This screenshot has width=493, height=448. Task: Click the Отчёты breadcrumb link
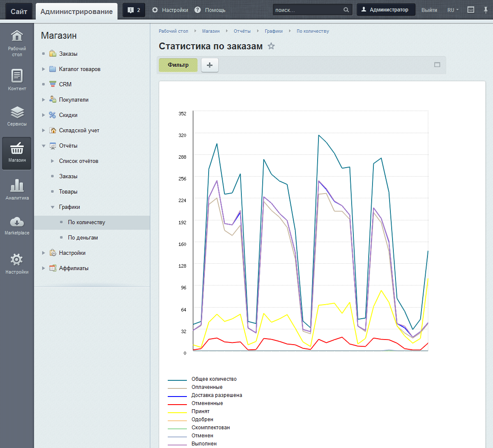[x=242, y=31]
